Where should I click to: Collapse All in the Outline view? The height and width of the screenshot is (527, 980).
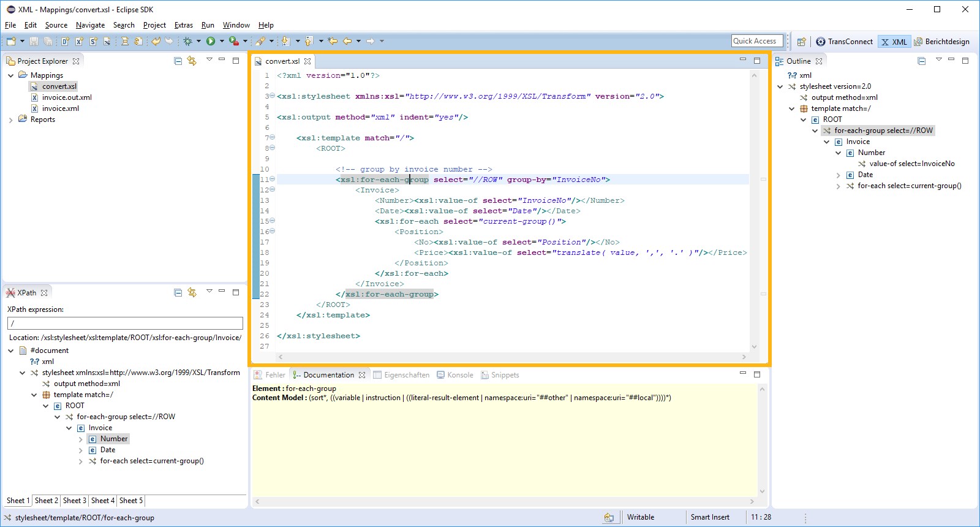click(x=921, y=61)
